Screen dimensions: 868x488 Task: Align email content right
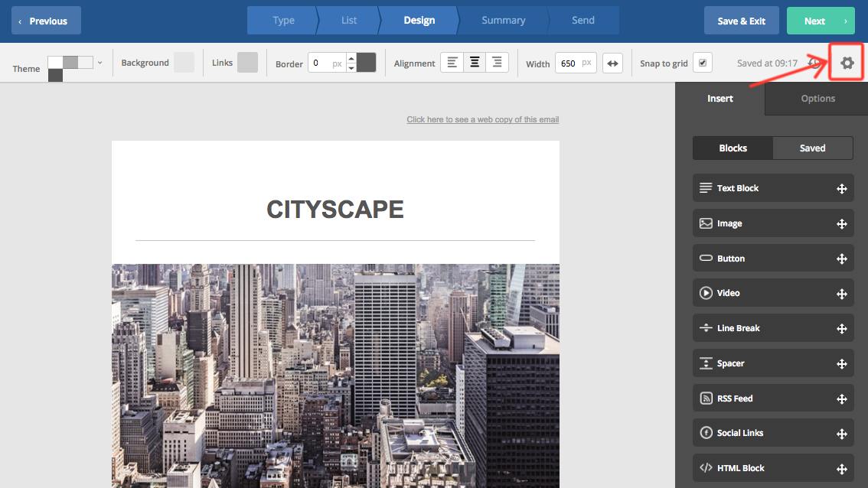tap(497, 63)
